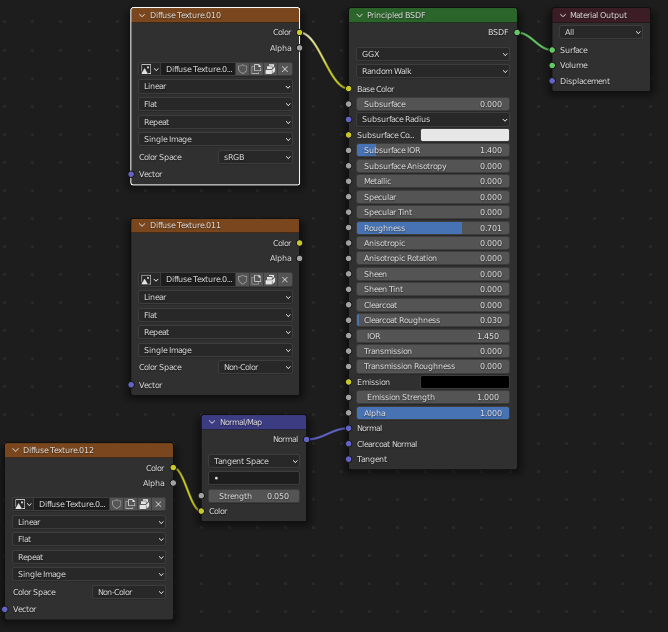668x632 pixels.
Task: Open Non-Color dropdown in Diffuse Texture.012
Action: [x=129, y=592]
